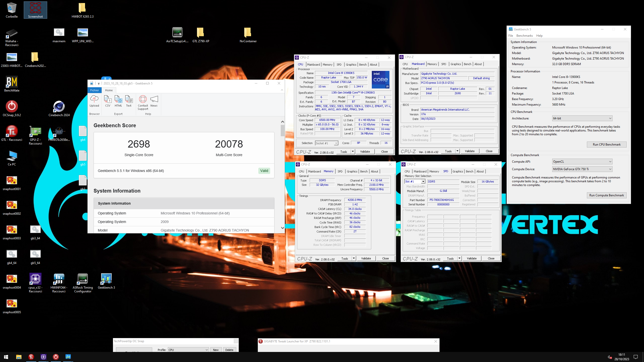
Task: Expand Tools arrow in CPU-Z CPU window
Action: tap(353, 152)
